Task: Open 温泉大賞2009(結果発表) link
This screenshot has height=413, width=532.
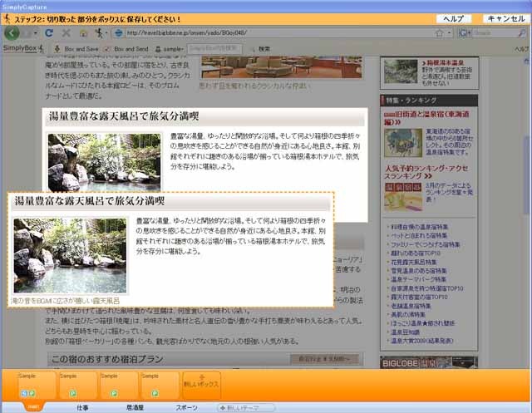Action: click(x=422, y=341)
